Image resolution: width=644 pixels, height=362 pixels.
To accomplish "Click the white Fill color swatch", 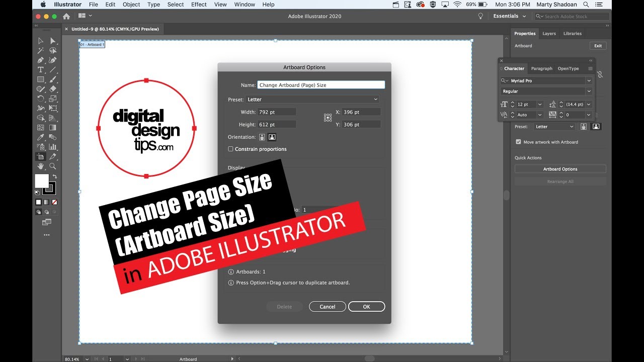I will (42, 181).
